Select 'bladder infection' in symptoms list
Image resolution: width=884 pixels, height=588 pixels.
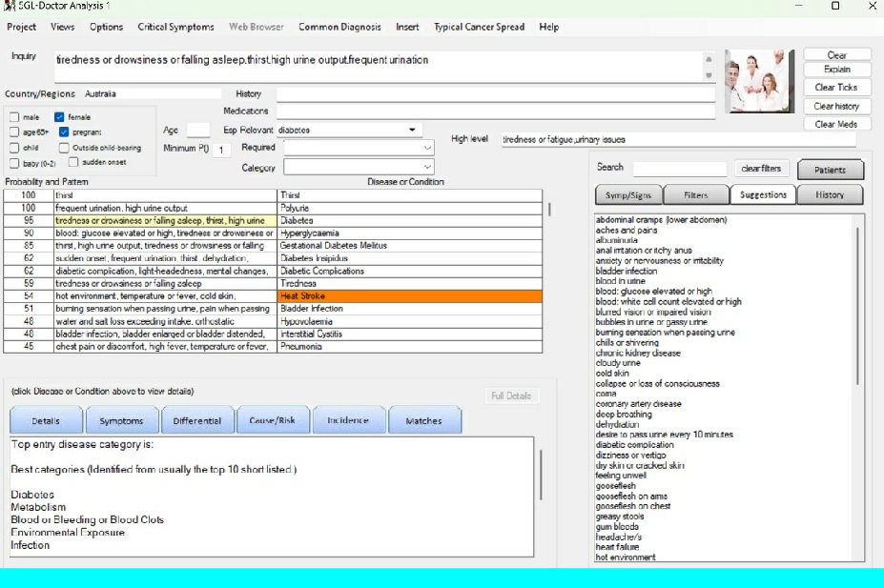[x=627, y=271]
